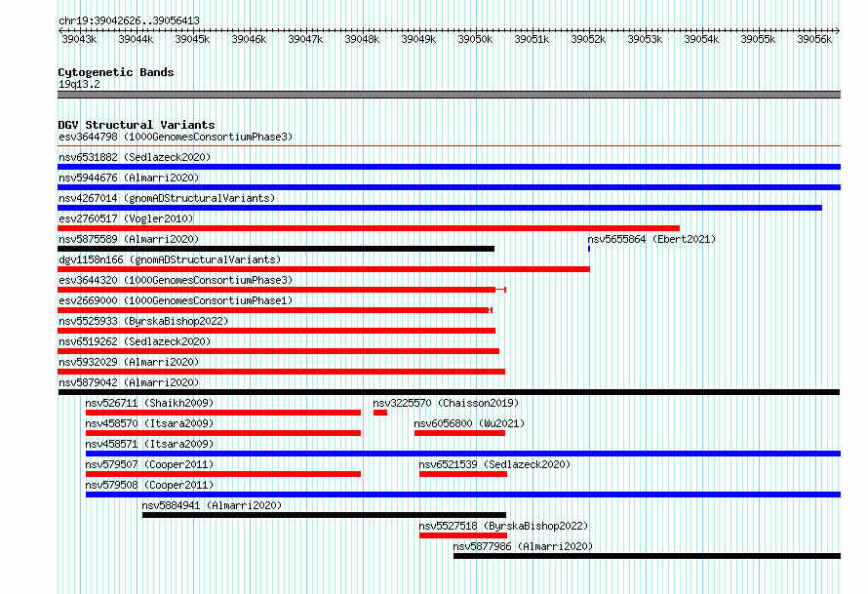Click the red bar under nsv6056800
Image resolution: width=868 pixels, height=594 pixels.
459,433
